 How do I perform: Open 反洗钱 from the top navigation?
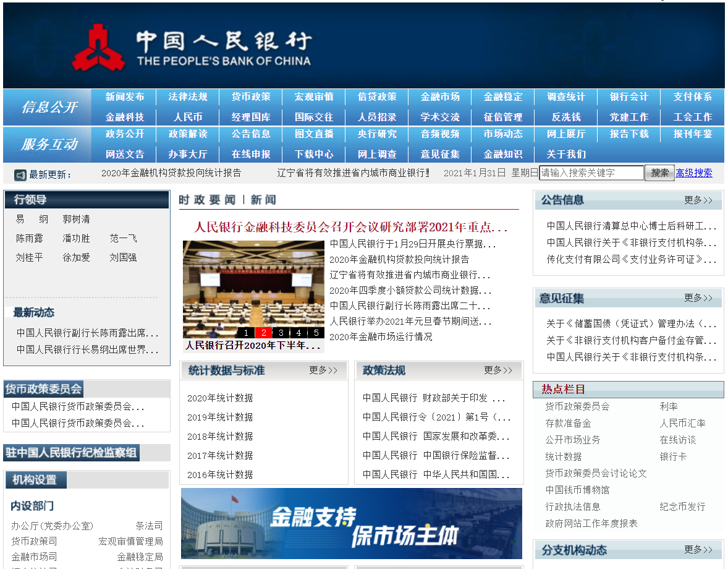click(565, 116)
